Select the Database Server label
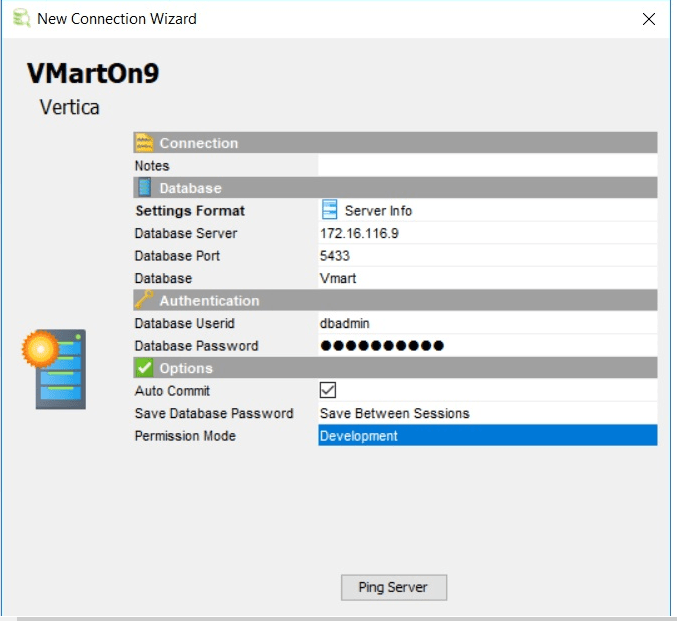This screenshot has width=677, height=621. (186, 233)
